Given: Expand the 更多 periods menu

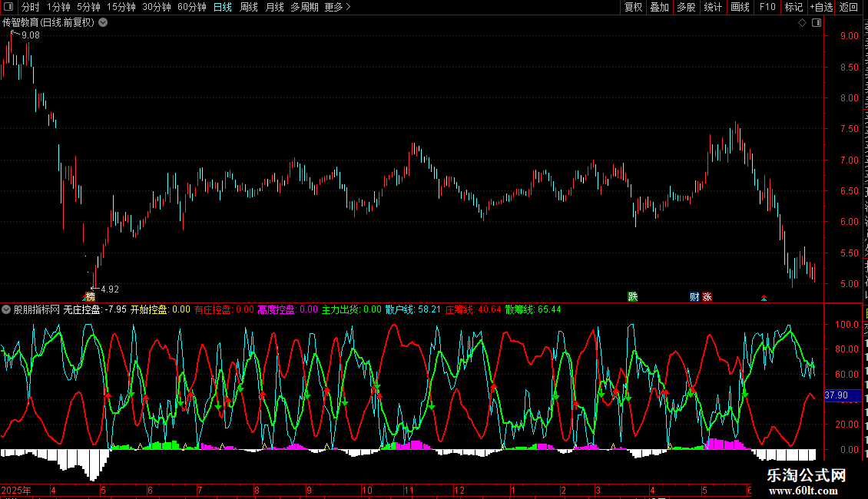Looking at the screenshot, I should click(x=337, y=7).
